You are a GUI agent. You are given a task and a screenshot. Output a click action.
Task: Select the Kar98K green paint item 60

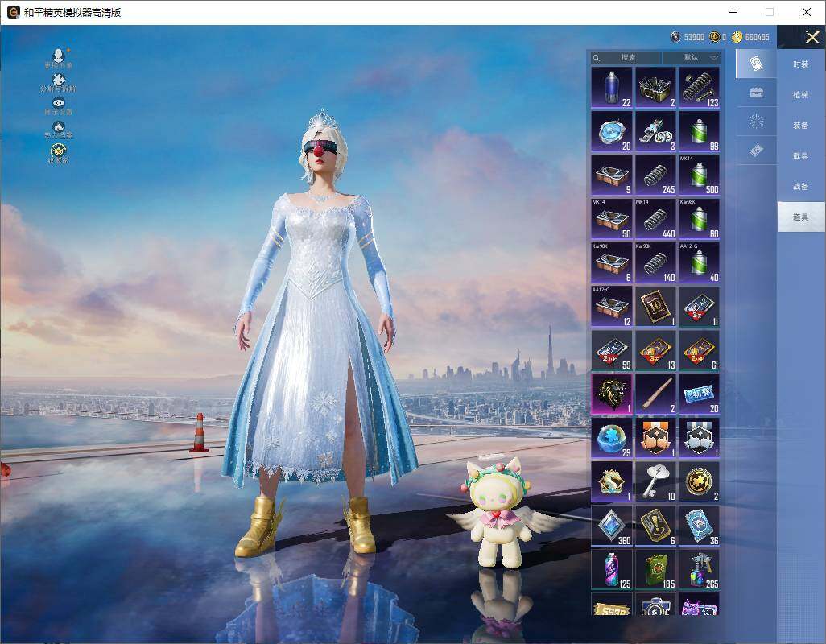pyautogui.click(x=699, y=219)
